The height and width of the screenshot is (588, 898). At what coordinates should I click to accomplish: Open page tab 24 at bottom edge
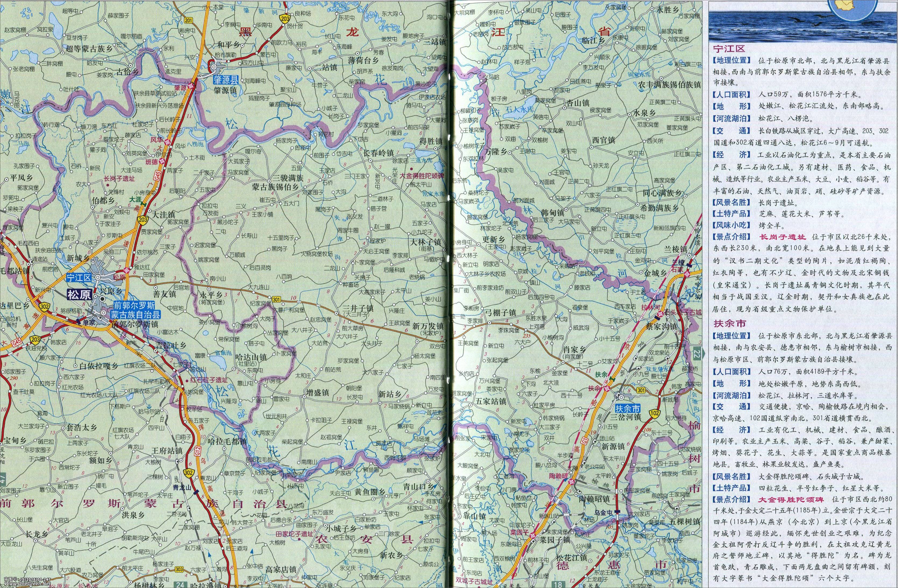pos(181,584)
